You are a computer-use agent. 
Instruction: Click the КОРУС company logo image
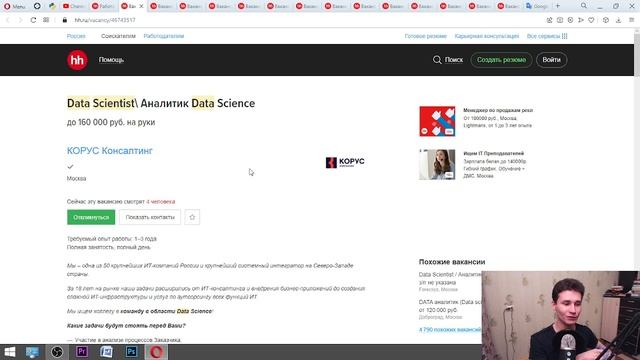(x=345, y=162)
